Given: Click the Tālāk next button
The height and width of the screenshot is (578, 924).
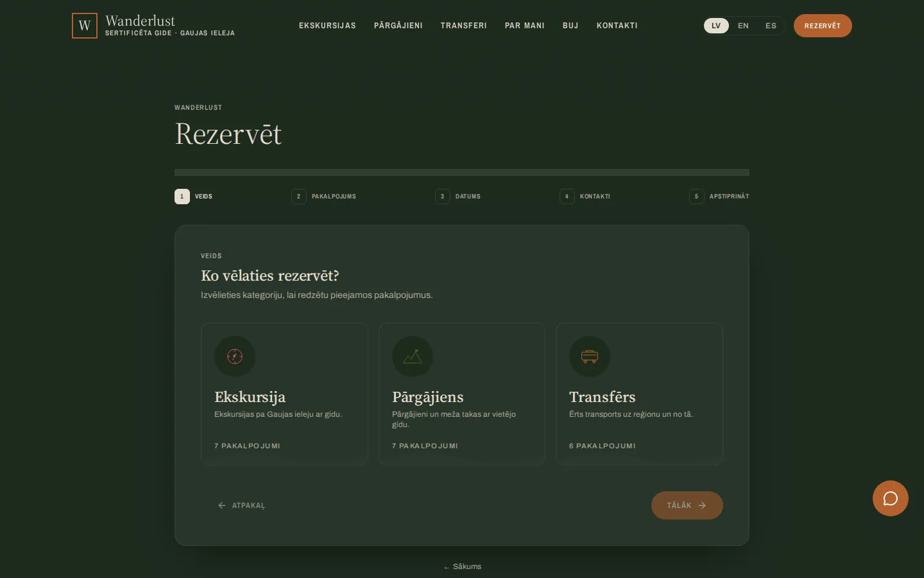Looking at the screenshot, I should [x=687, y=505].
